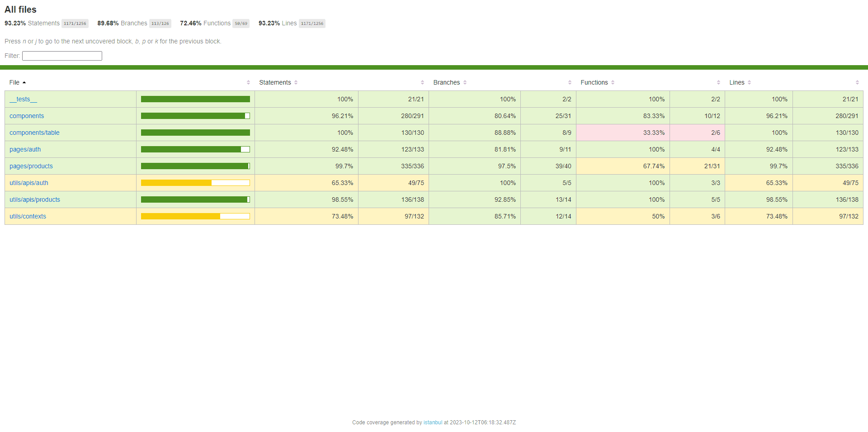Click sort icon beside Functions header
This screenshot has height=432, width=868.
pos(613,82)
